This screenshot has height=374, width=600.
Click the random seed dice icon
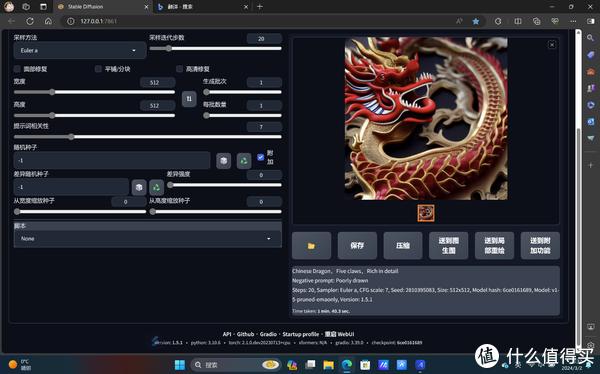coord(223,161)
